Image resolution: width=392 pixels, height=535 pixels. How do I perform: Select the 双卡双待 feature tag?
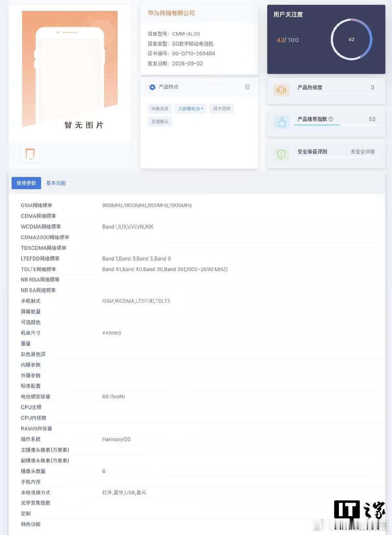pyautogui.click(x=221, y=109)
